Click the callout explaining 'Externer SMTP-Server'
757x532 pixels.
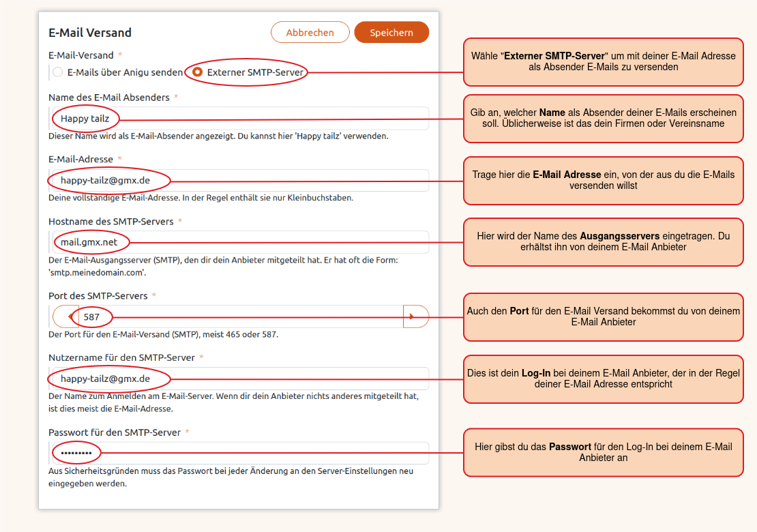603,61
